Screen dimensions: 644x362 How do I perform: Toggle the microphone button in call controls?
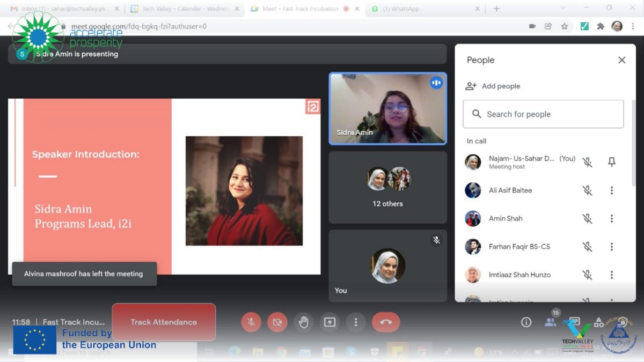point(251,322)
